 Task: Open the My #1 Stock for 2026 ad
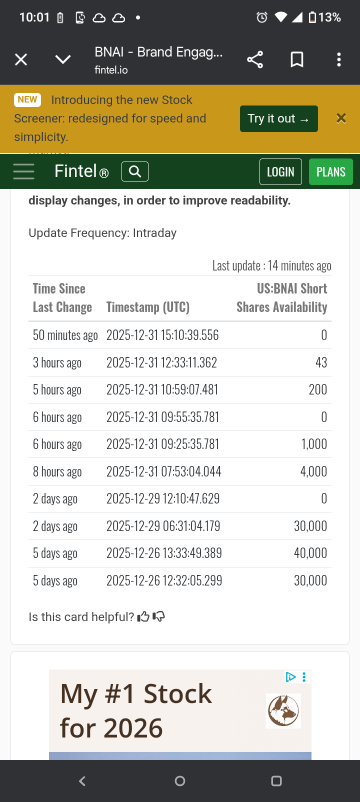point(180,715)
